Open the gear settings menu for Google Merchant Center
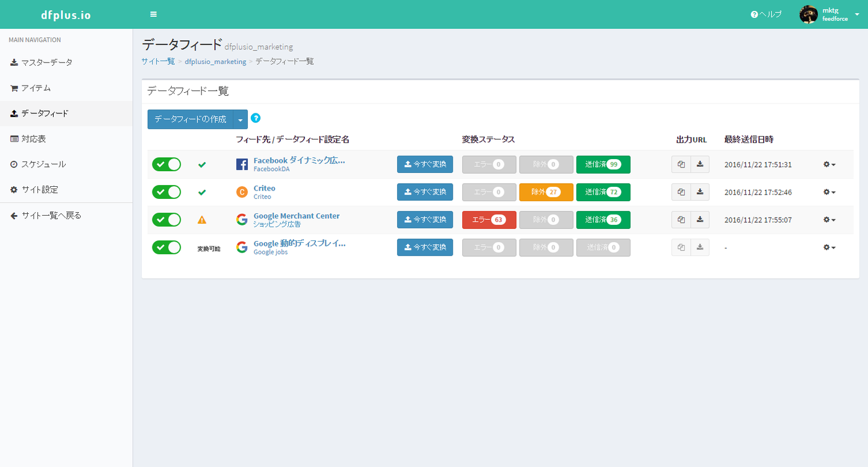Image resolution: width=868 pixels, height=467 pixels. tap(829, 220)
